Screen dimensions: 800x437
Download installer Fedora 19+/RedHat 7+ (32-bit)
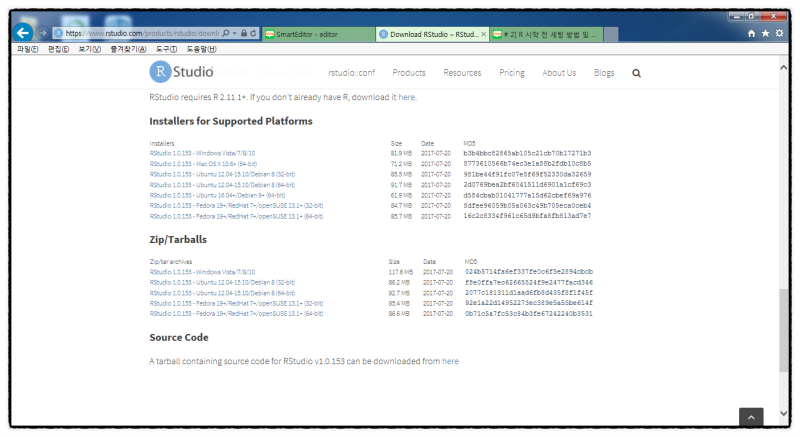pos(236,205)
